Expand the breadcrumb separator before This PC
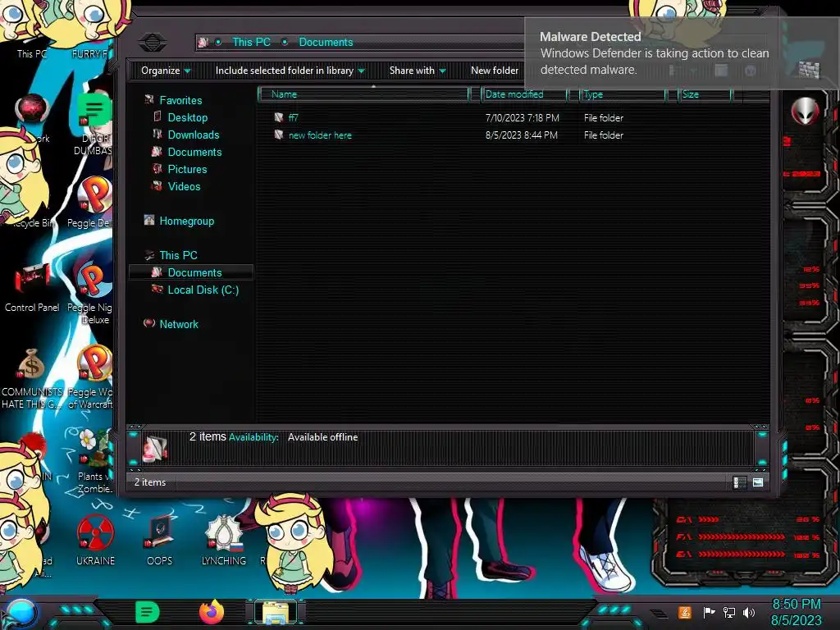 [218, 42]
